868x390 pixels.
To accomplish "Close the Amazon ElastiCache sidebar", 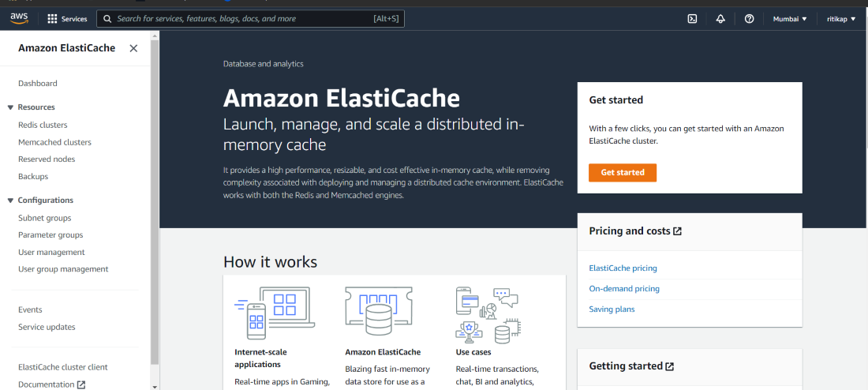I will 133,48.
